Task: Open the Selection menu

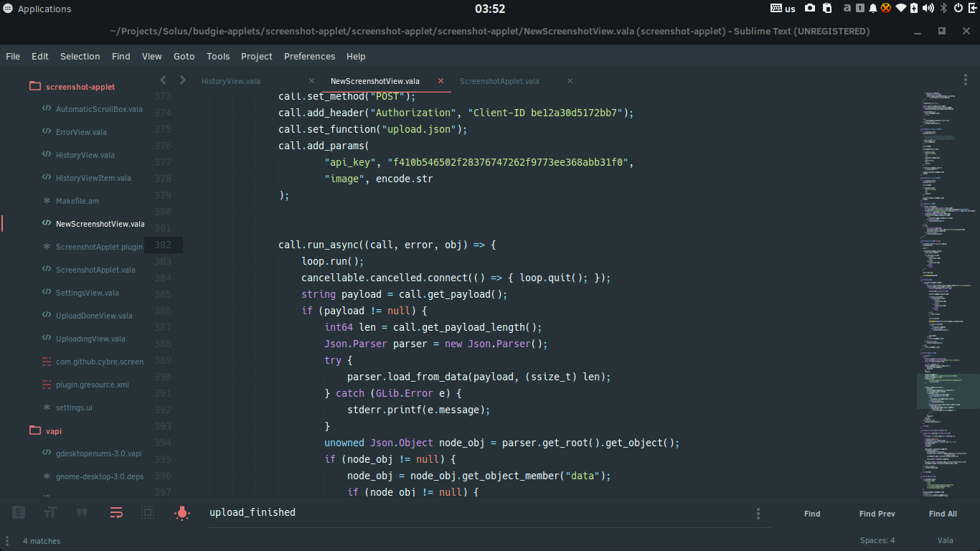Action: 80,57
